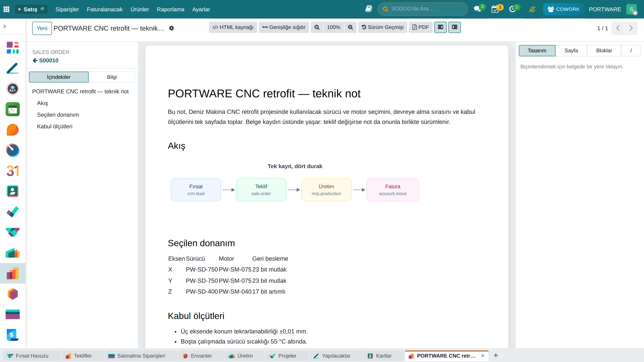Open the Inventory hexagon app in sidebar

[x=12, y=294]
